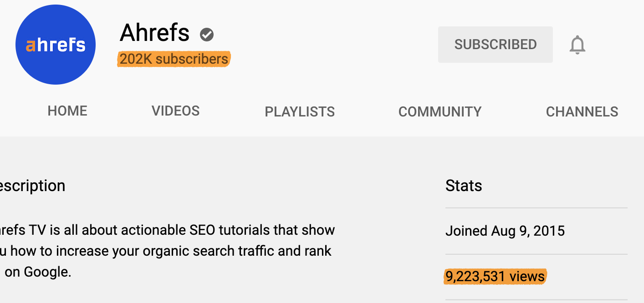Click the Joined Aug 9, 2015 stat

(505, 231)
